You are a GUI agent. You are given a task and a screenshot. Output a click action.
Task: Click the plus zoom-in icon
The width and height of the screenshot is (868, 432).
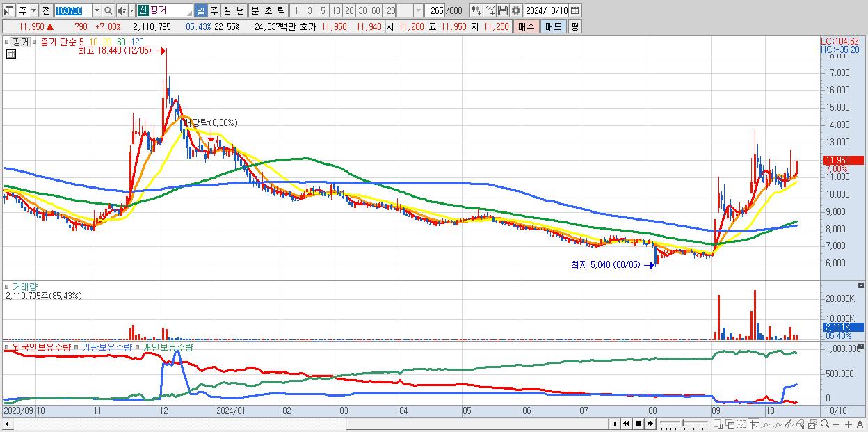tap(848, 424)
